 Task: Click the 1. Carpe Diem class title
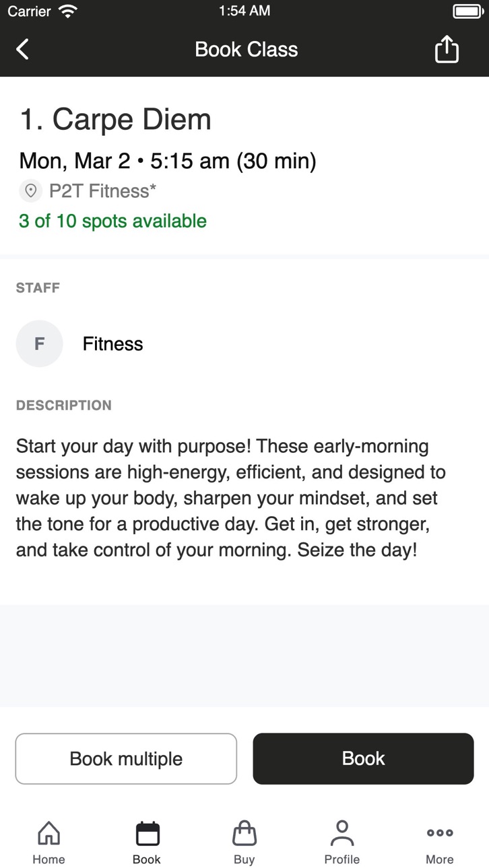point(115,120)
